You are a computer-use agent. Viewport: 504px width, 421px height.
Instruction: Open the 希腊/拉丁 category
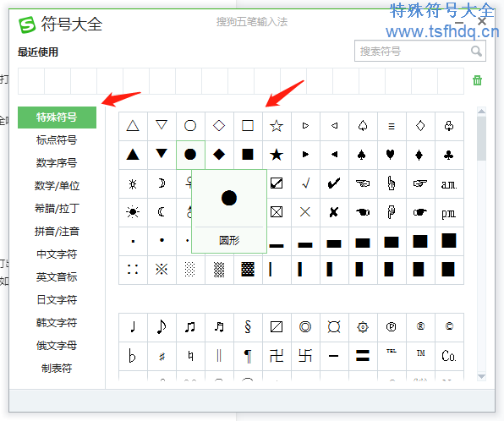pos(57,209)
